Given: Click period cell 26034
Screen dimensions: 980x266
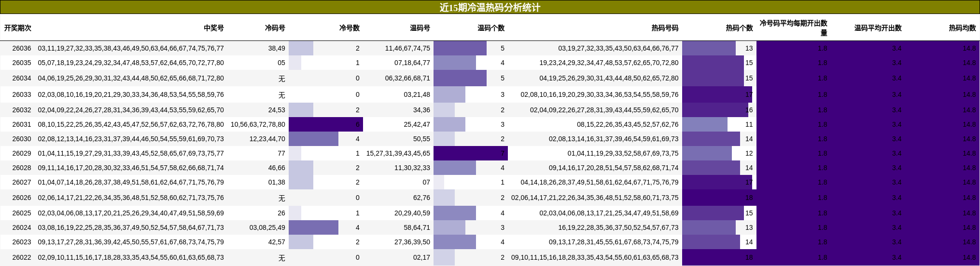Looking at the screenshot, I should 22,78.
